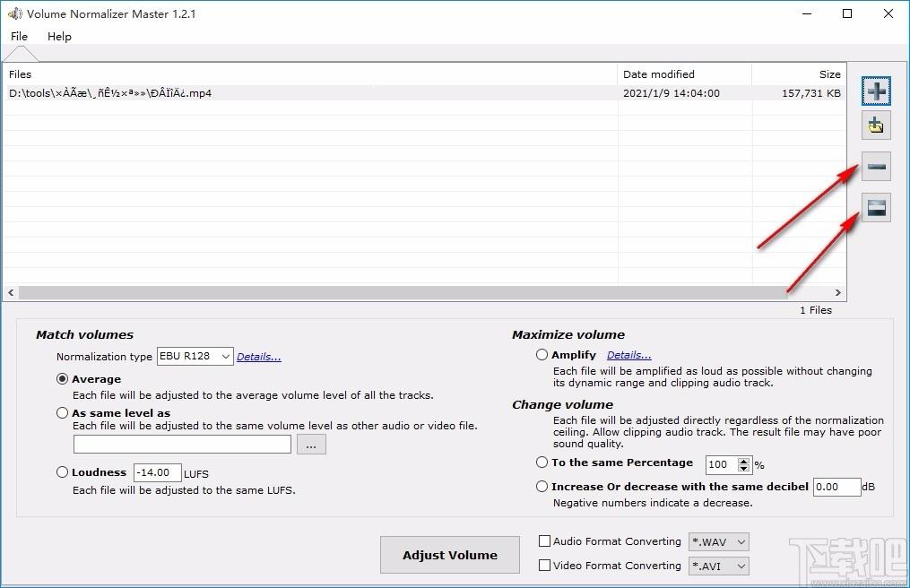Click the Adjust Volume button
This screenshot has width=910, height=588.
pyautogui.click(x=450, y=555)
